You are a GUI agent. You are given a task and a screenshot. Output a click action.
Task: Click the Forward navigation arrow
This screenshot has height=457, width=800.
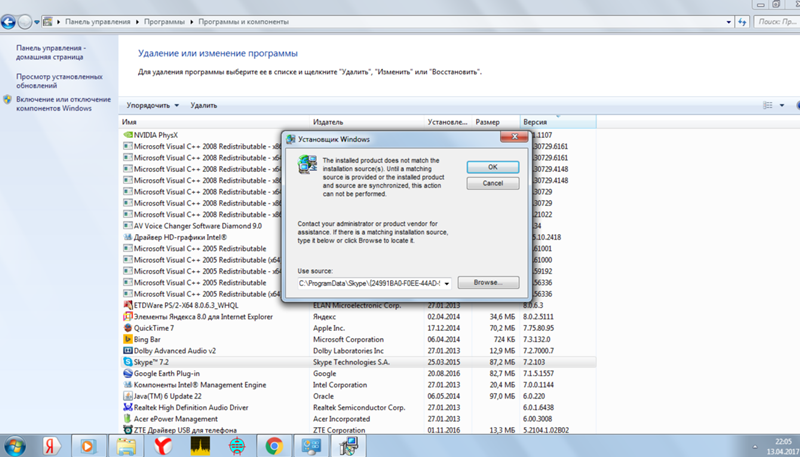pyautogui.click(x=24, y=22)
